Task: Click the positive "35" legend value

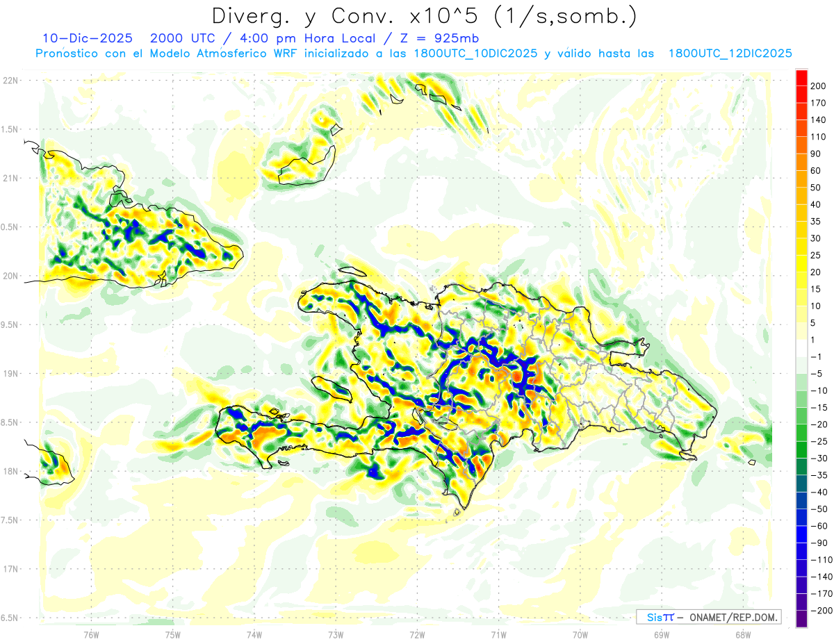Action: [816, 222]
